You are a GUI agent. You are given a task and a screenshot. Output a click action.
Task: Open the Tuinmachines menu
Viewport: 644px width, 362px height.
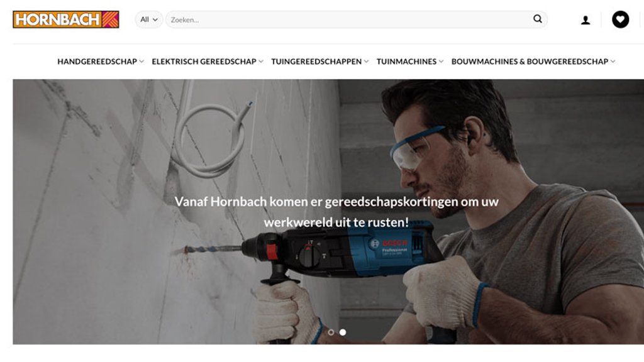(407, 62)
